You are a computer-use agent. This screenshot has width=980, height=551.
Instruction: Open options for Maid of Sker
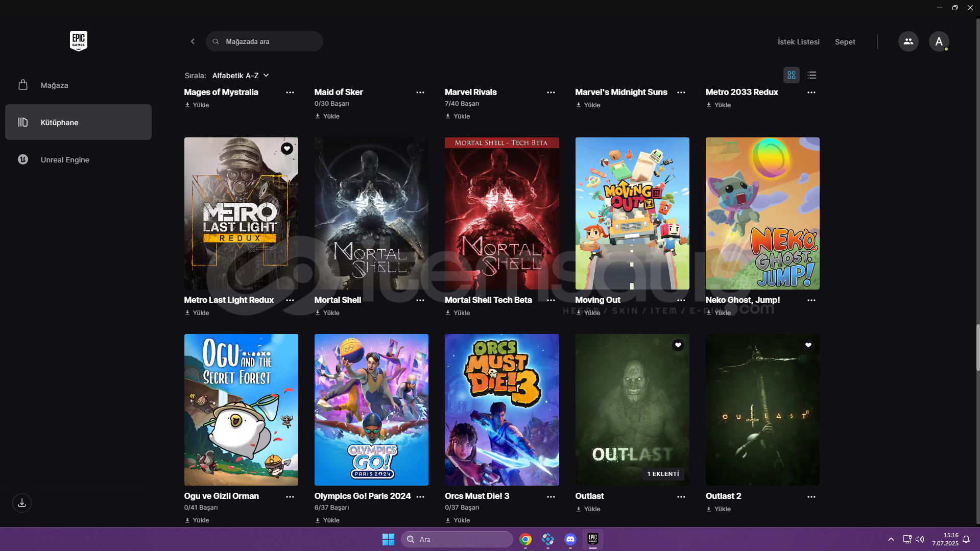tap(420, 92)
